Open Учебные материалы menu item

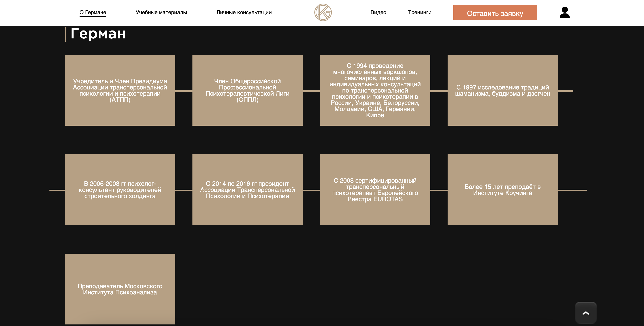(x=161, y=13)
